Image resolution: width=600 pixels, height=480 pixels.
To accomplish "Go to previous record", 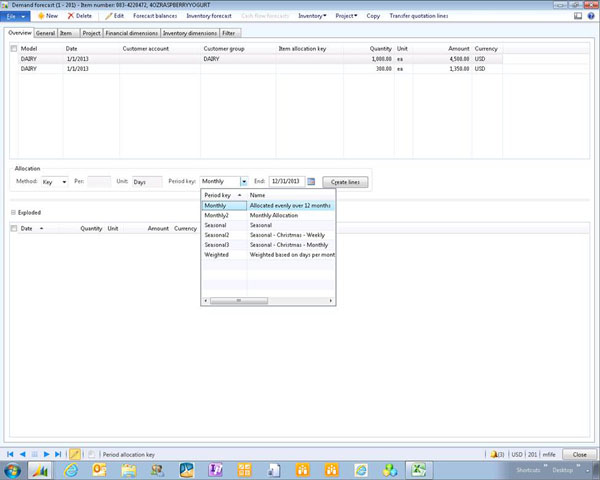I will tap(23, 454).
